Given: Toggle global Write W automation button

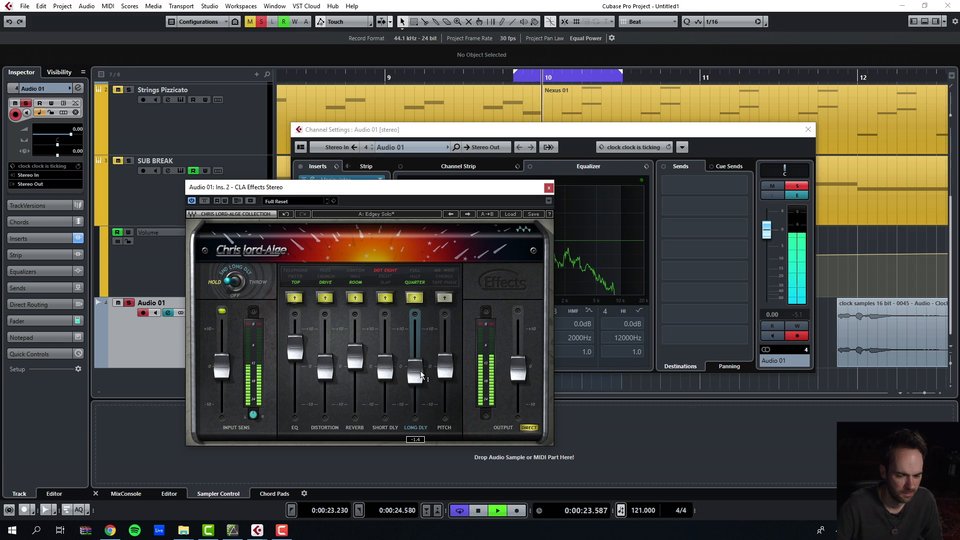Looking at the screenshot, I should 294,21.
